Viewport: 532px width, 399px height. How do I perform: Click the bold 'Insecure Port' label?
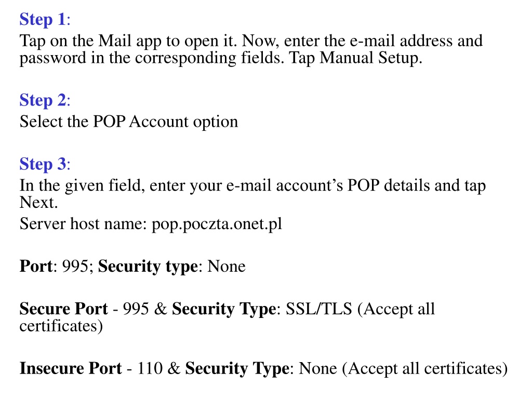point(71,368)
